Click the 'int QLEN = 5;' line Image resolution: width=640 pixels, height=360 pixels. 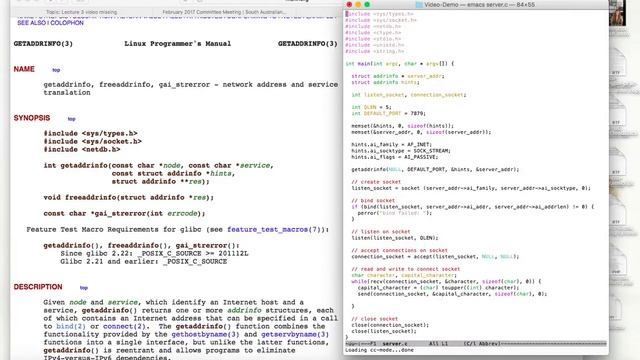click(x=371, y=107)
